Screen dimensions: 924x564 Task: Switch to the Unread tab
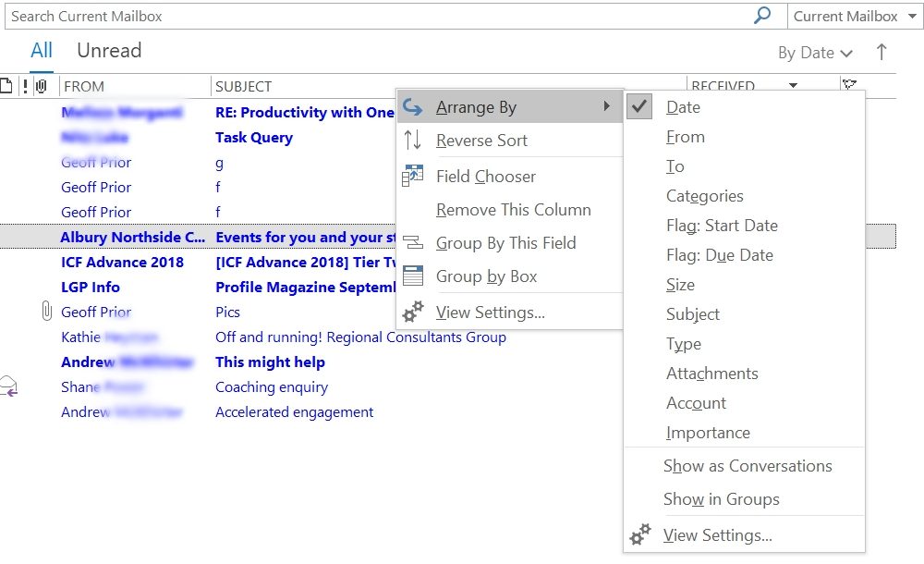109,50
